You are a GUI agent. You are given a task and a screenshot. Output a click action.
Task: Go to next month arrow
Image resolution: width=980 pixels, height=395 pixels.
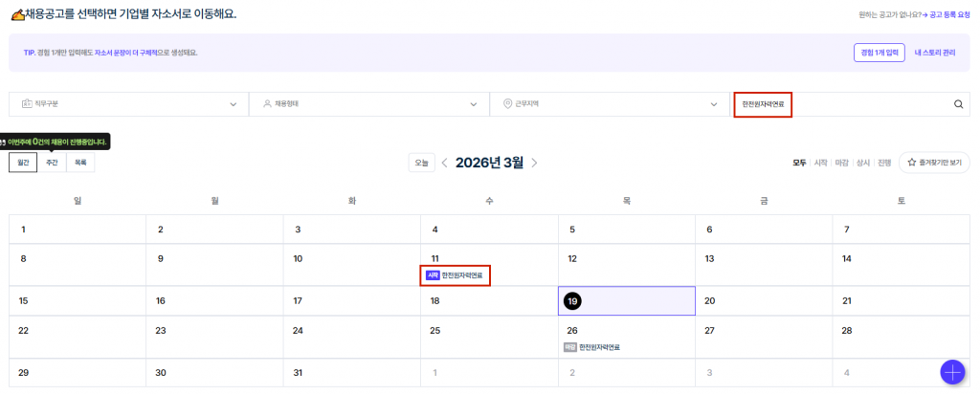(534, 163)
